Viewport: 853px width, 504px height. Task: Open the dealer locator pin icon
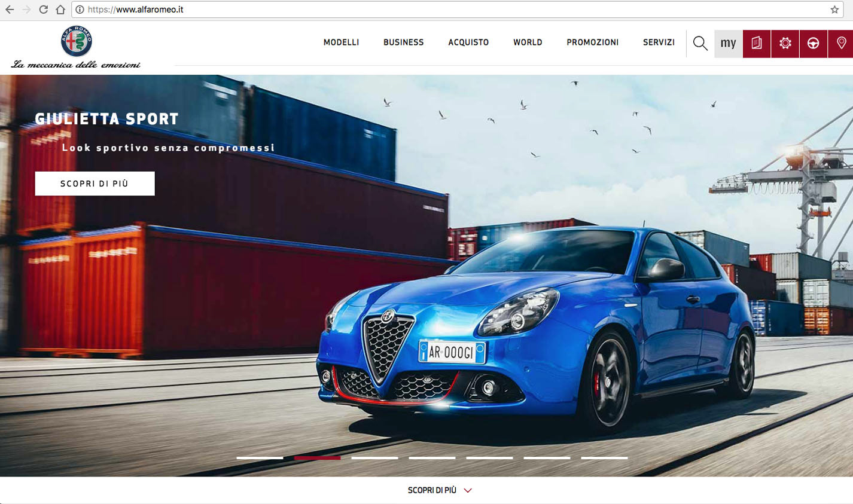tap(841, 44)
